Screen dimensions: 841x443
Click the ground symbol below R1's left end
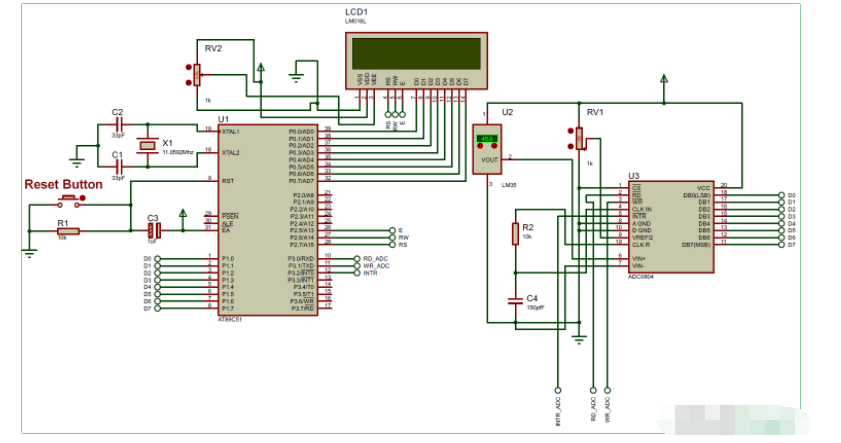[29, 254]
